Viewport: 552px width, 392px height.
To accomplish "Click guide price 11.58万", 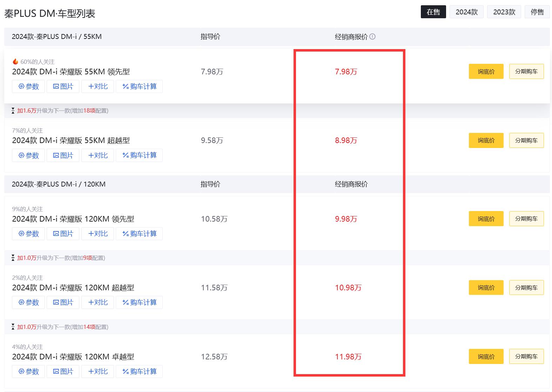I will pyautogui.click(x=214, y=288).
